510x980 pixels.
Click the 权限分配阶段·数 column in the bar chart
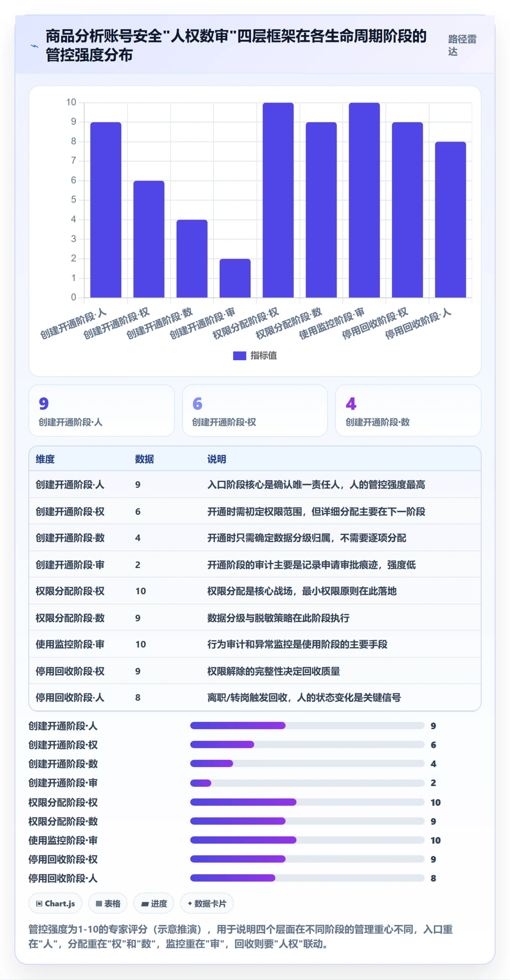click(x=321, y=210)
